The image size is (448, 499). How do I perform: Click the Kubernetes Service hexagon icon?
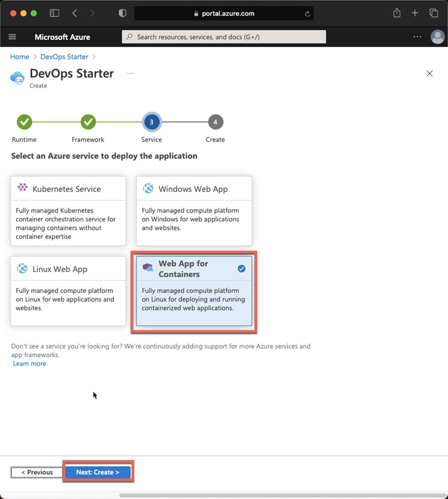point(22,188)
